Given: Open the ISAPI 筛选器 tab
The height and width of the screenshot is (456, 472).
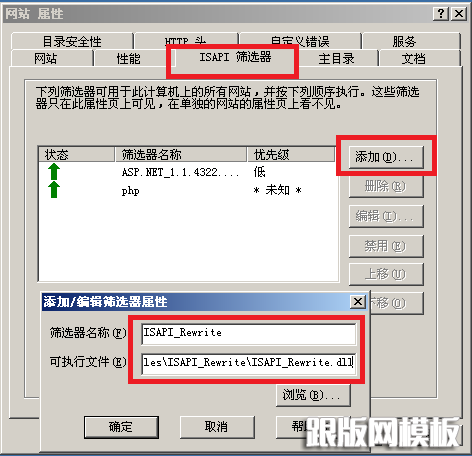Looking at the screenshot, I should [x=235, y=57].
